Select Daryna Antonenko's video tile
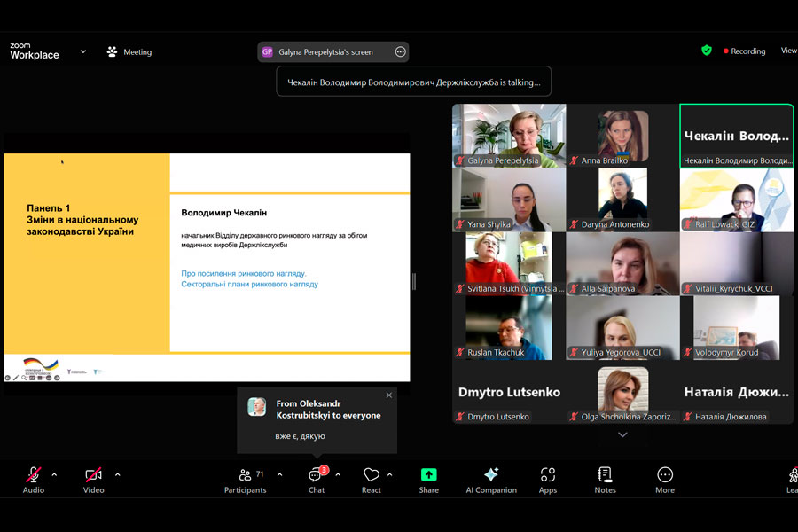798x532 pixels. (622, 199)
